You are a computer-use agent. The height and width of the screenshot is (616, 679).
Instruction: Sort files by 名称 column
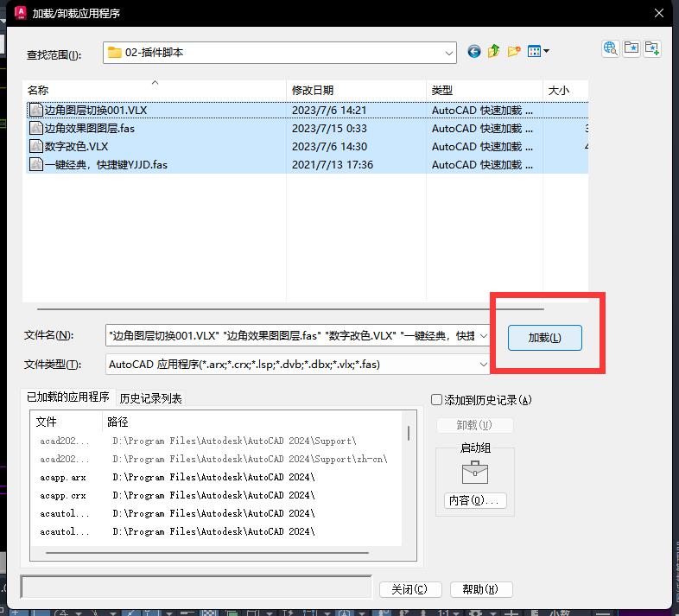(x=154, y=90)
